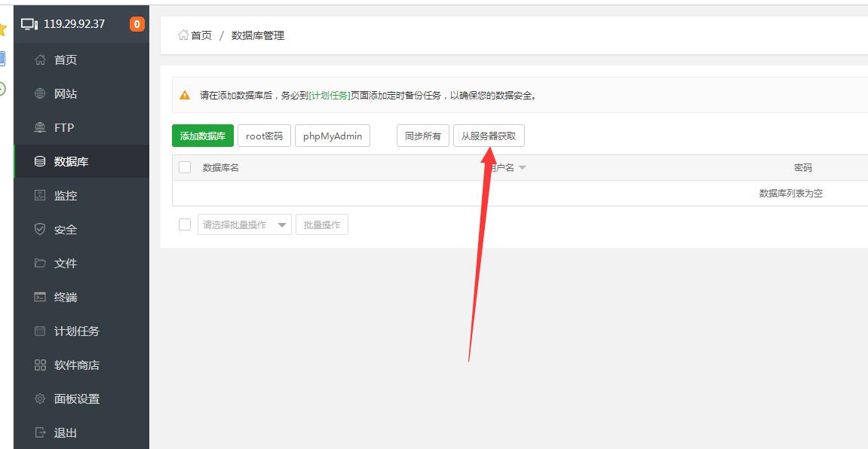Image resolution: width=868 pixels, height=449 pixels.
Task: Toggle the select-all checkbox in table header
Action: click(185, 167)
